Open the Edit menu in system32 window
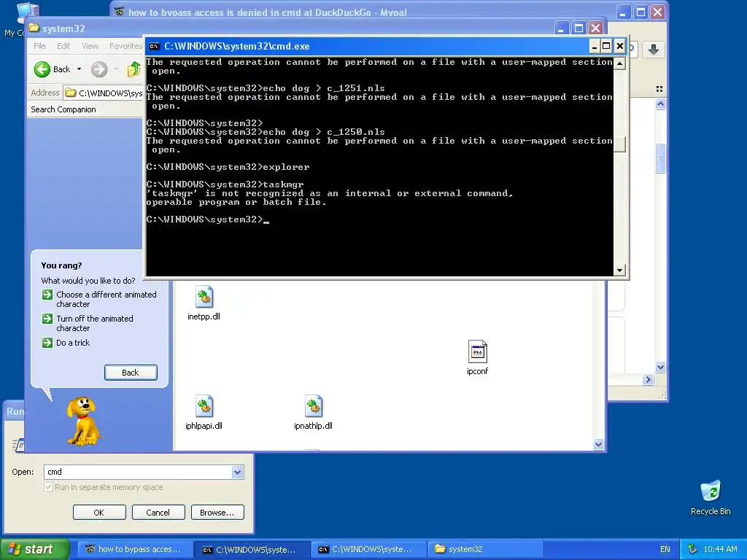The width and height of the screenshot is (747, 560). point(63,46)
